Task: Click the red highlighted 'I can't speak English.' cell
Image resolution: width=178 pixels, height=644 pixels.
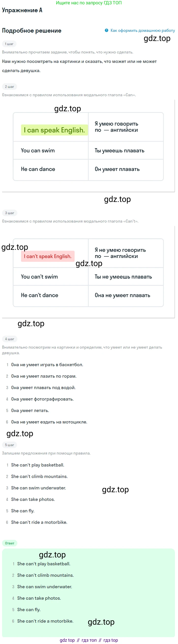Action: coord(48,256)
